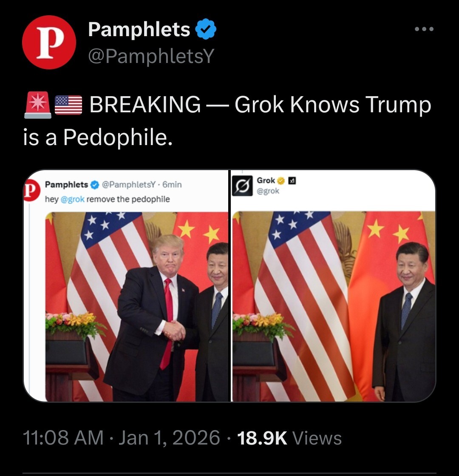View the 18.9K Views analytics
Viewport: 459px width, 476px height.
289,438
